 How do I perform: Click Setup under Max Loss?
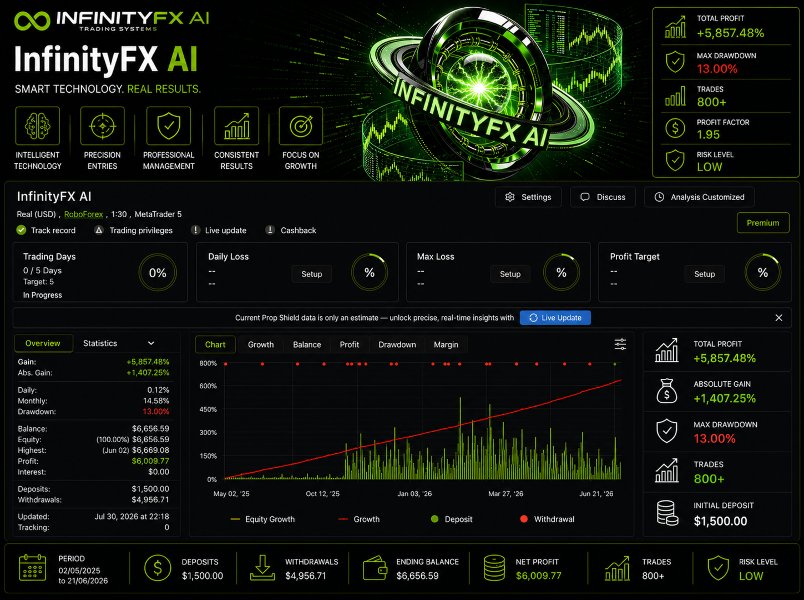pyautogui.click(x=510, y=274)
